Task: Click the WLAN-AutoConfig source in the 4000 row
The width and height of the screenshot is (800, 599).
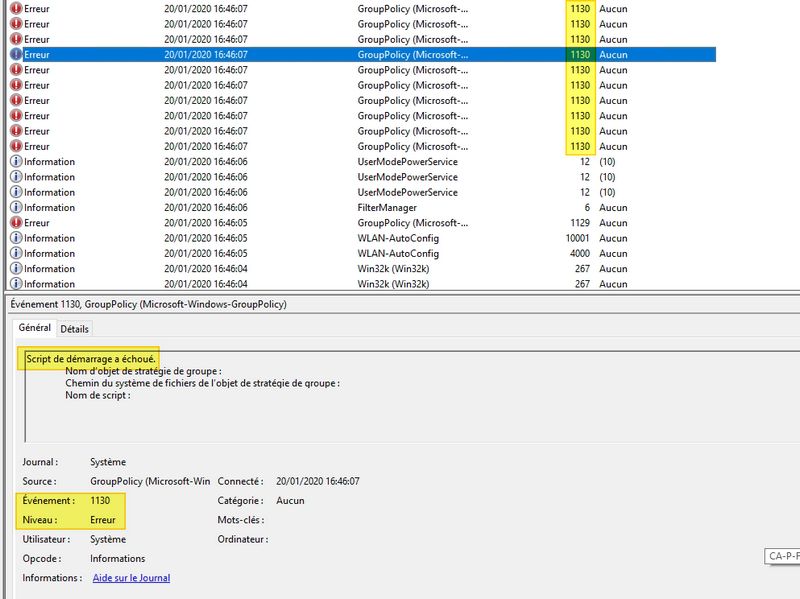Action: coord(398,254)
